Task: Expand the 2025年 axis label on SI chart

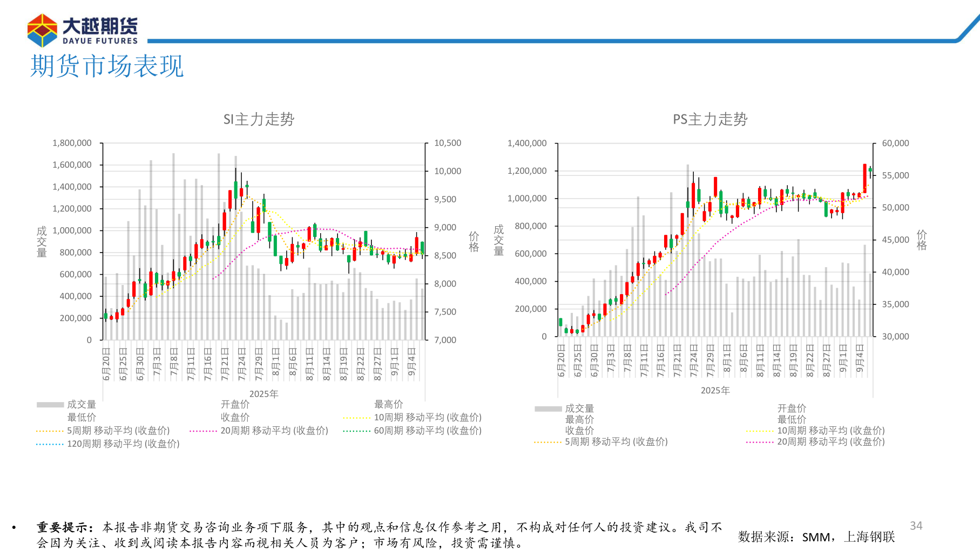Action: [x=263, y=393]
